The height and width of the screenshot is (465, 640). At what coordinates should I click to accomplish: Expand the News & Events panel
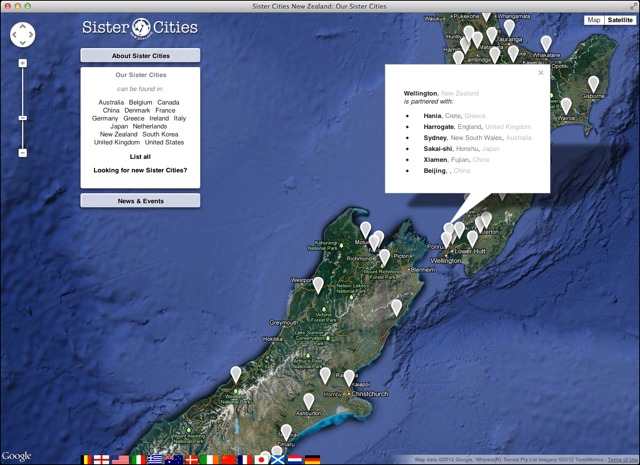(140, 201)
